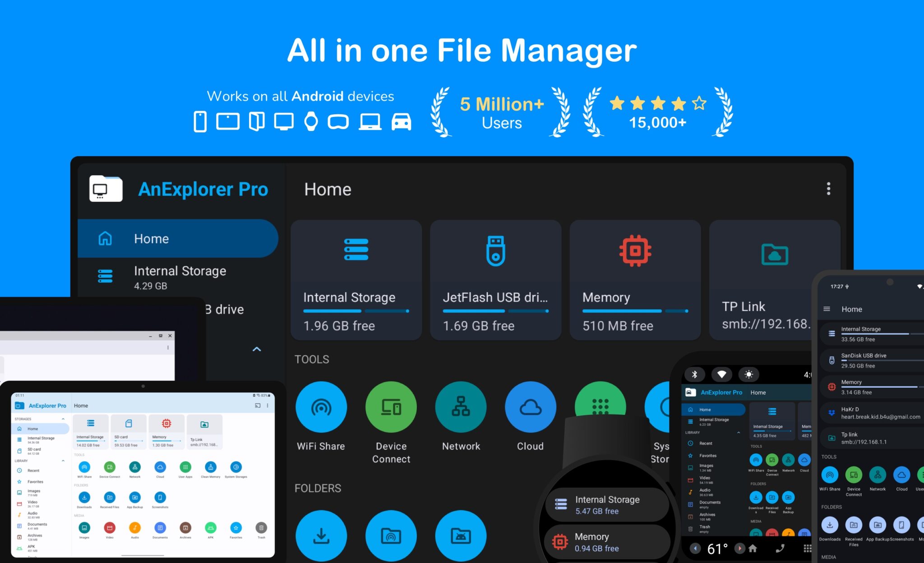Collapse the LIBRARY section on the tablet sidebar

click(x=63, y=461)
